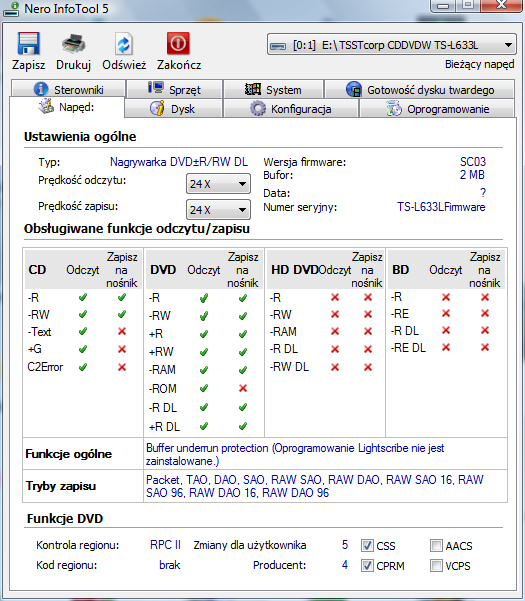
Task: Click the Drukuj button label
Action: coord(73,65)
